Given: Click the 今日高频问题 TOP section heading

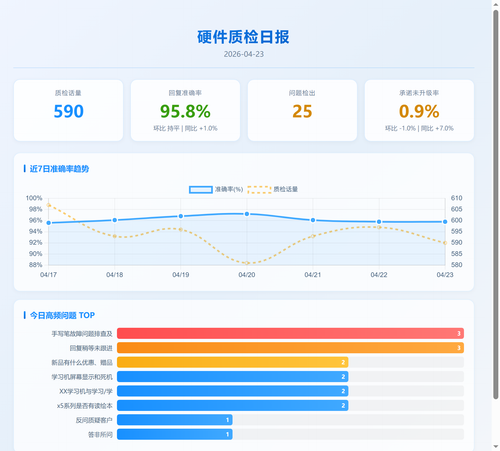Looking at the screenshot, I should click(x=62, y=315).
